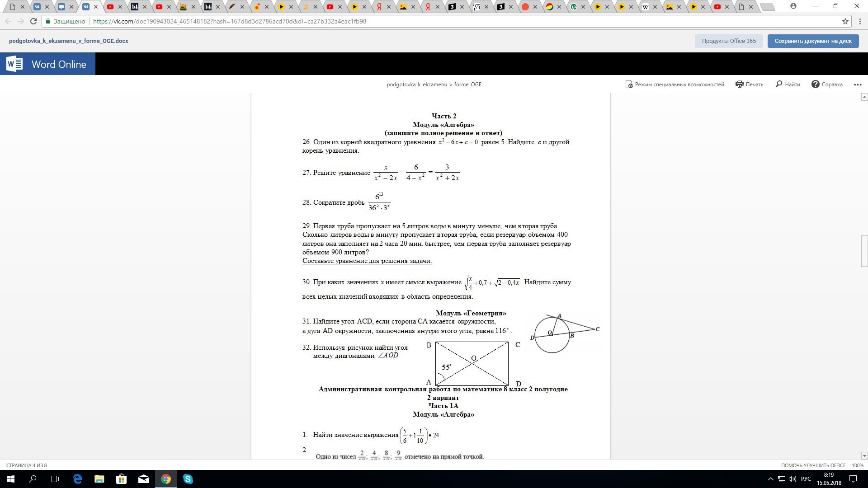
Task: Launch Microsoft Edge from the taskbar
Action: [x=77, y=479]
